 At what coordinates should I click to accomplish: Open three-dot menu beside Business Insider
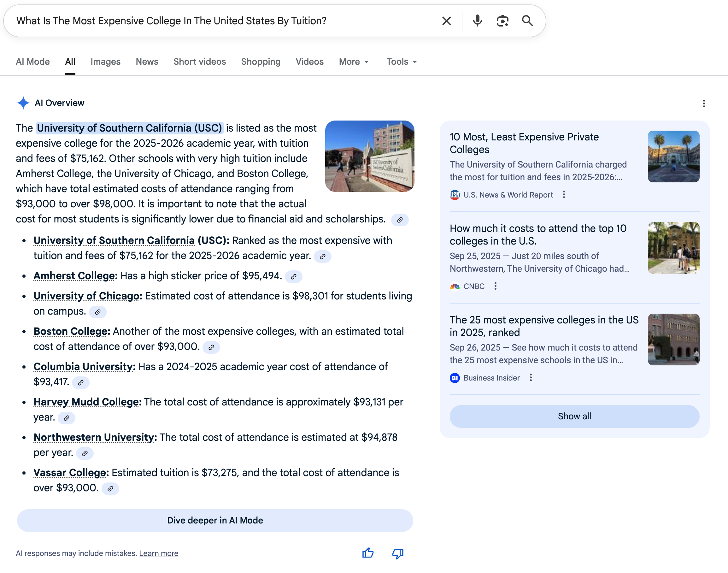pos(531,377)
